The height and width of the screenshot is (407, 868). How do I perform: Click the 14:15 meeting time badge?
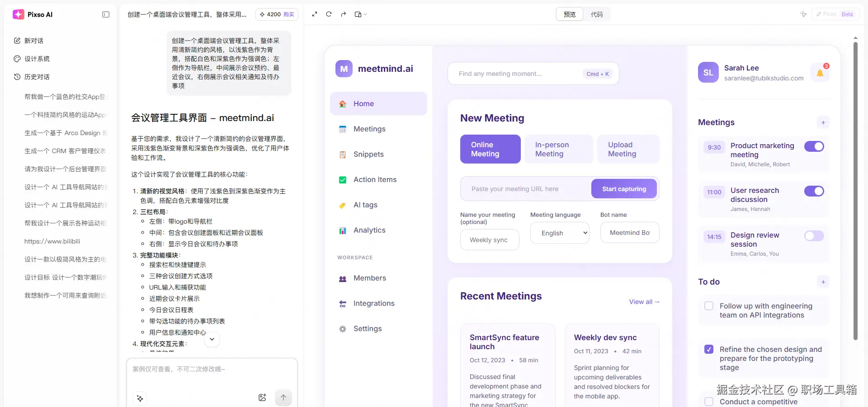click(x=714, y=237)
